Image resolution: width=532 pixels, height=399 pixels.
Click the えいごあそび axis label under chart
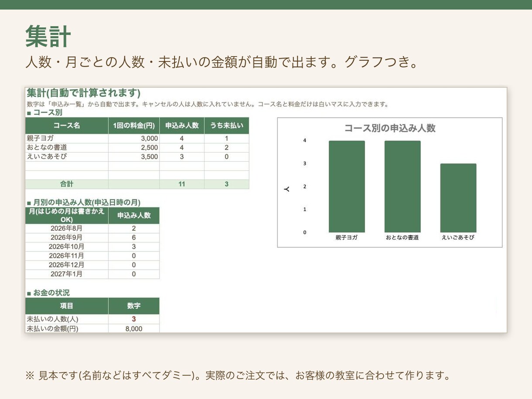click(458, 238)
